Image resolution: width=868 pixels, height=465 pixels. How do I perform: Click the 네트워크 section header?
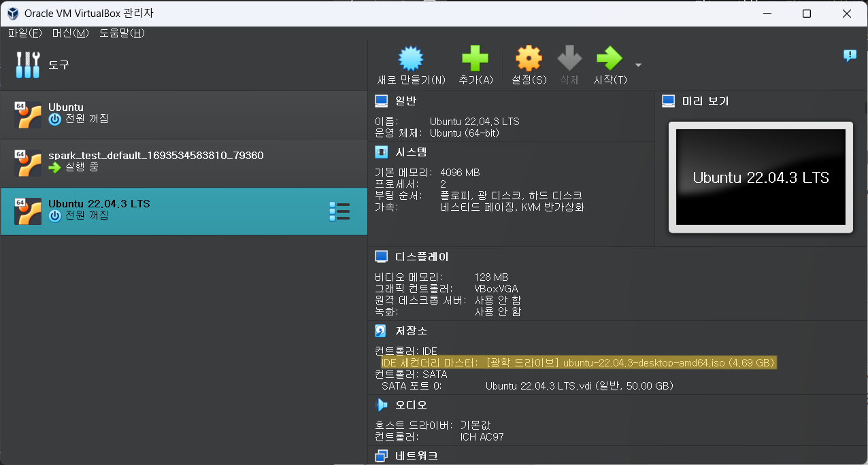pyautogui.click(x=416, y=455)
